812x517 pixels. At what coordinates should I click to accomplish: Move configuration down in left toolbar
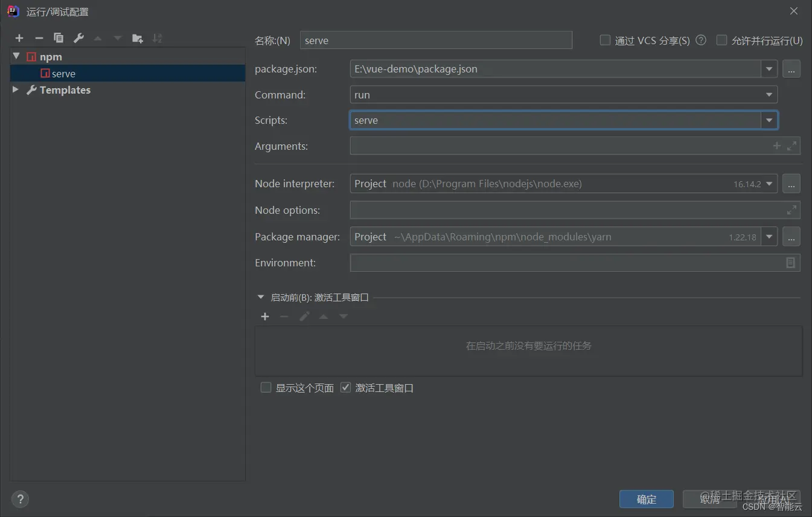click(118, 38)
